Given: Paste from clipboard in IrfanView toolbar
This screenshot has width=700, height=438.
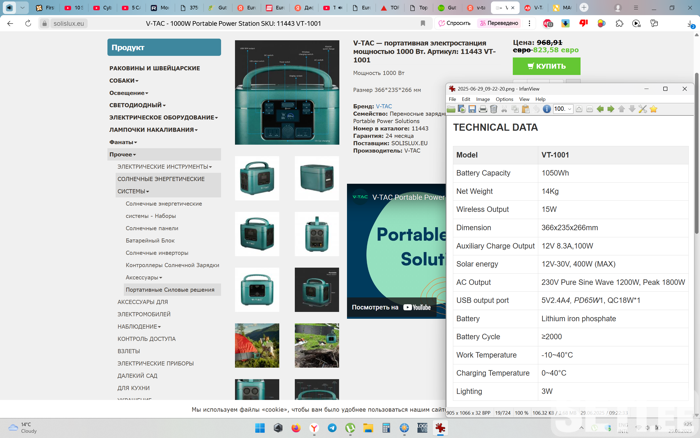Looking at the screenshot, I should tap(525, 109).
